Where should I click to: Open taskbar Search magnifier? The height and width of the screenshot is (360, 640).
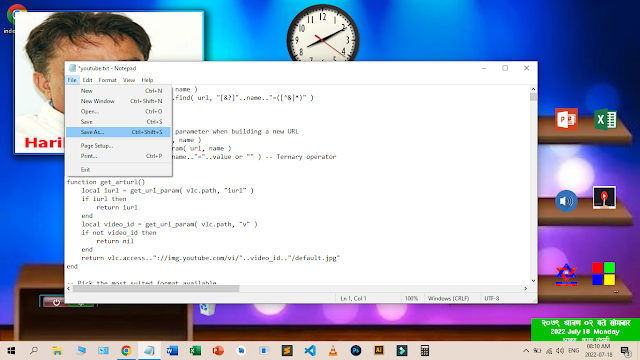point(34,350)
